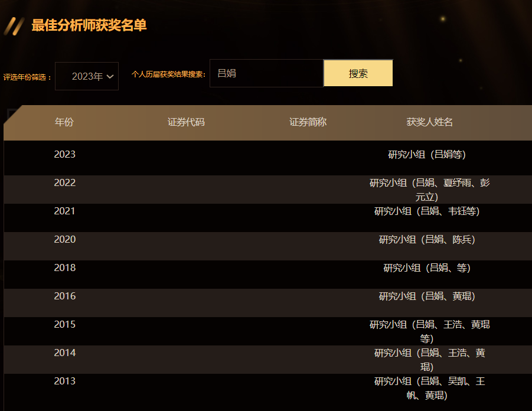
Task: Click the 最佳分析师获奖名单 heading
Action: (89, 25)
